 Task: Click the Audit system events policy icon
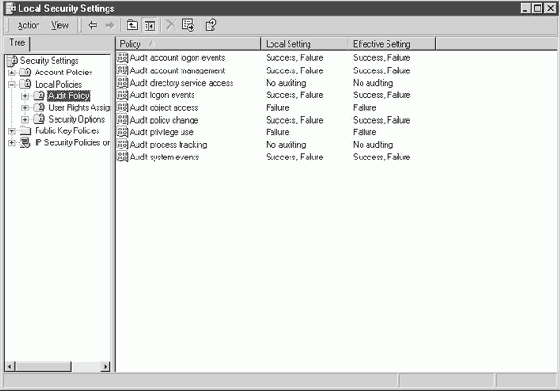(x=122, y=157)
